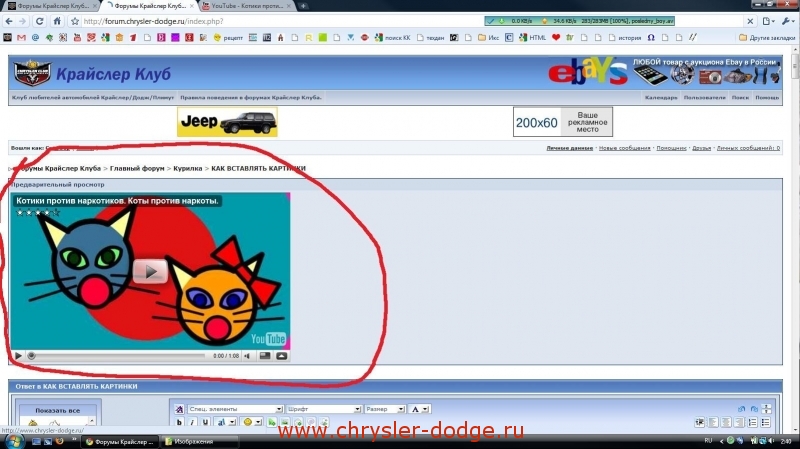Click the 'Крайслер Клуб' header title

[113, 74]
